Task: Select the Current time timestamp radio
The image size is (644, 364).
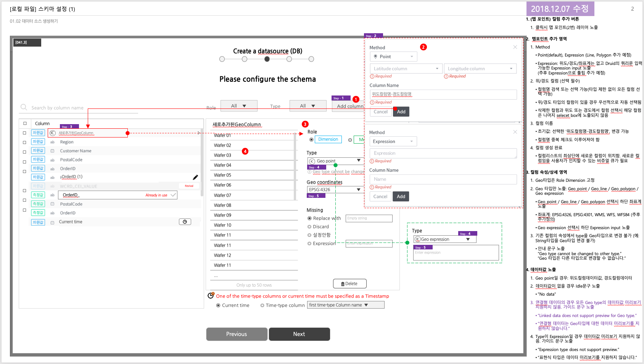Action: [218, 306]
